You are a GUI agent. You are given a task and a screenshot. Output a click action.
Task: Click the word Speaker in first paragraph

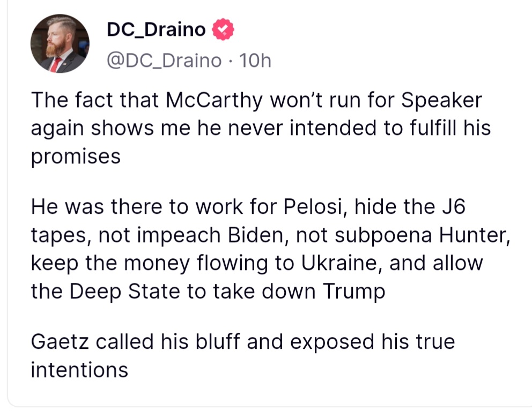(441, 101)
